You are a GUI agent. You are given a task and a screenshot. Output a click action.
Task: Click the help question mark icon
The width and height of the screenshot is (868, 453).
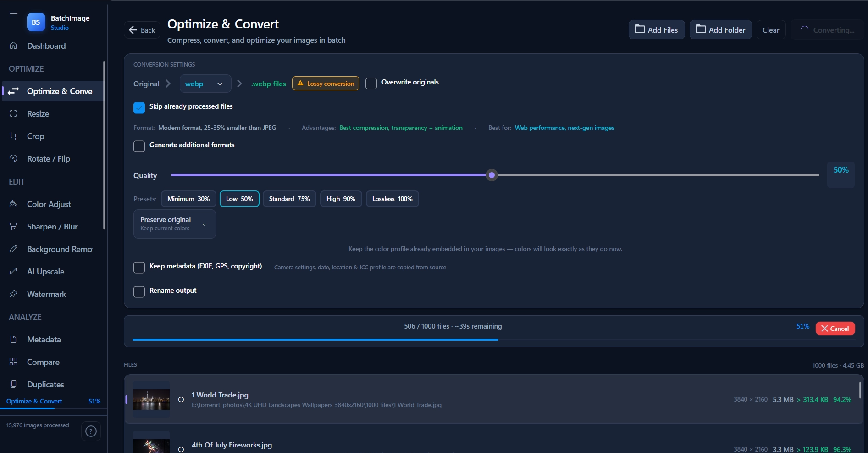(91, 431)
